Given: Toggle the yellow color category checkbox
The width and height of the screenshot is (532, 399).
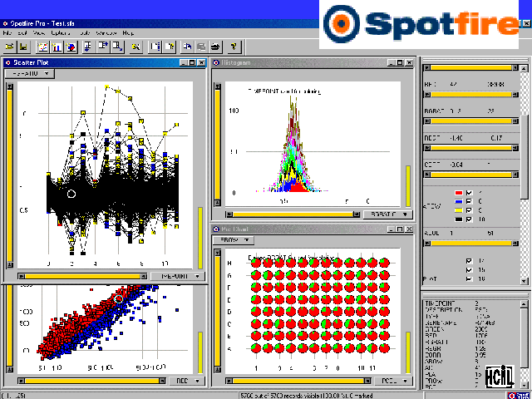Looking at the screenshot, I should pos(470,209).
